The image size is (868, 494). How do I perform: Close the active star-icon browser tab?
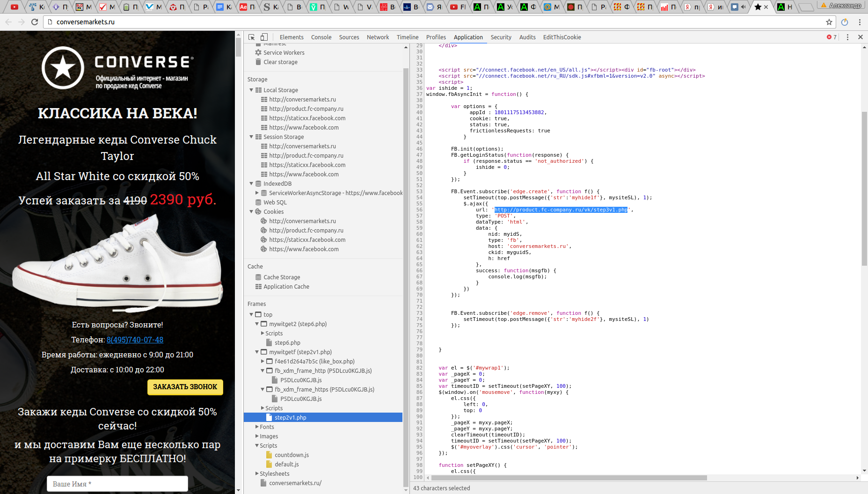point(766,7)
